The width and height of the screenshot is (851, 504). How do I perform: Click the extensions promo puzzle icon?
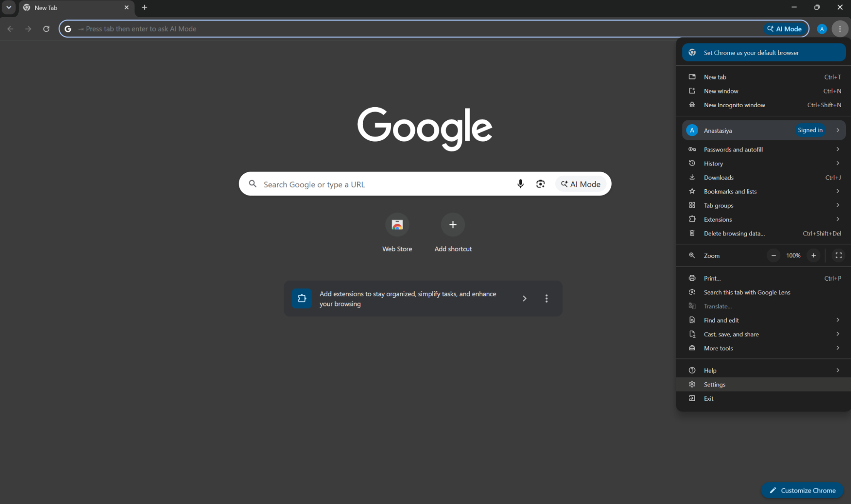click(x=302, y=299)
